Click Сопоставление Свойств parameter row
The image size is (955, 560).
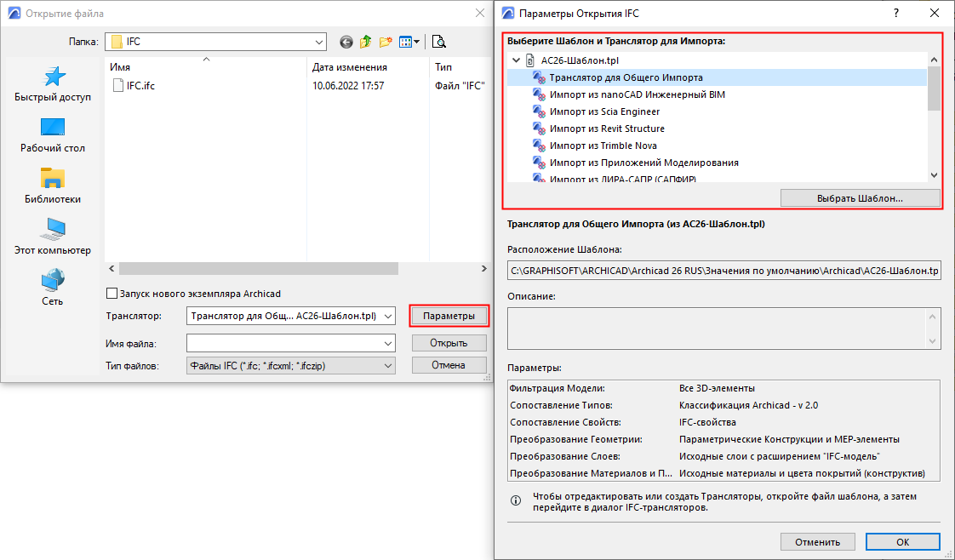click(723, 422)
